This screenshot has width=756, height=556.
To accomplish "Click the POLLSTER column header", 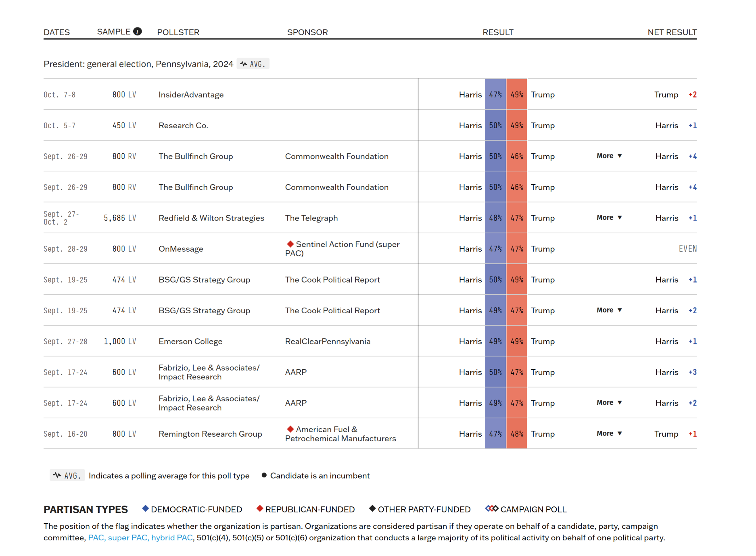I will [x=178, y=32].
